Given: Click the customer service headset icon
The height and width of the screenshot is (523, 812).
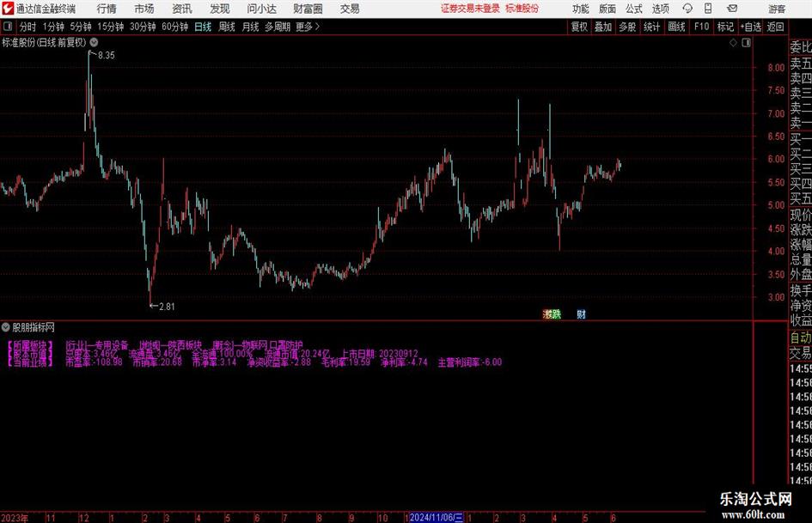Looking at the screenshot, I should [687, 9].
